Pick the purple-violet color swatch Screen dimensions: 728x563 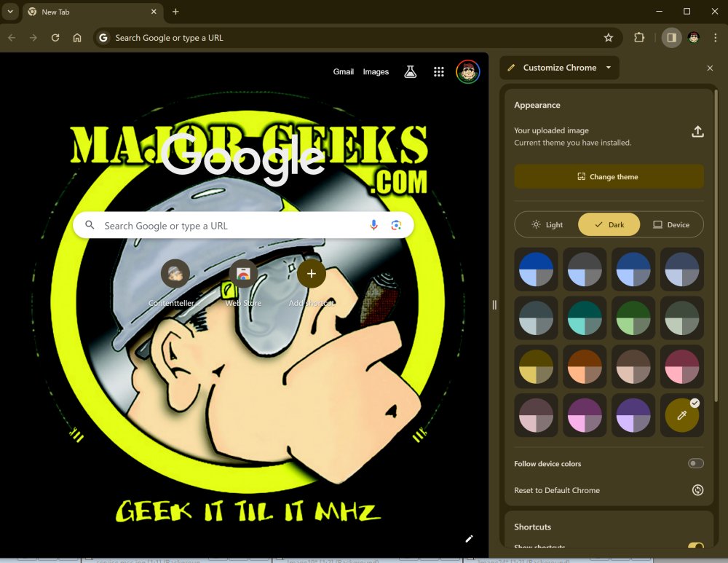[x=633, y=415]
